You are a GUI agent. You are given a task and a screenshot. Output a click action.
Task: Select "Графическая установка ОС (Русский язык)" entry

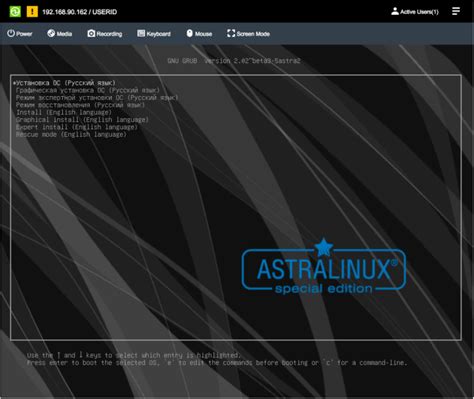pyautogui.click(x=88, y=90)
